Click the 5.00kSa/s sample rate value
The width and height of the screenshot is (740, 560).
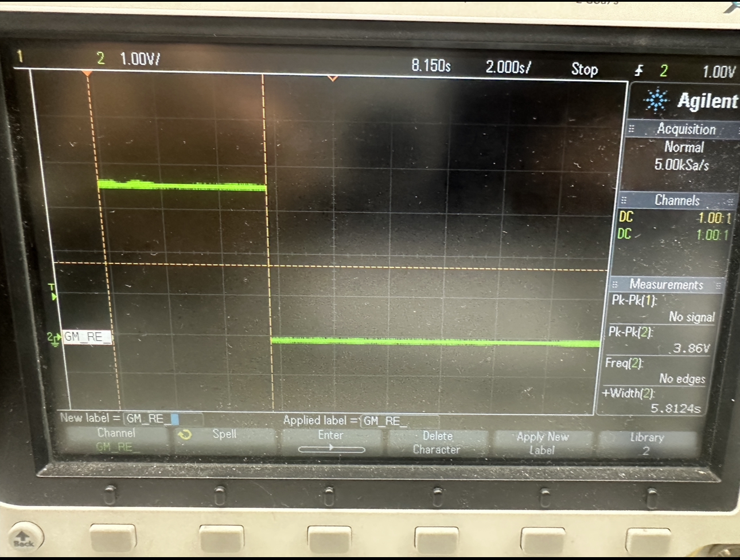click(682, 165)
